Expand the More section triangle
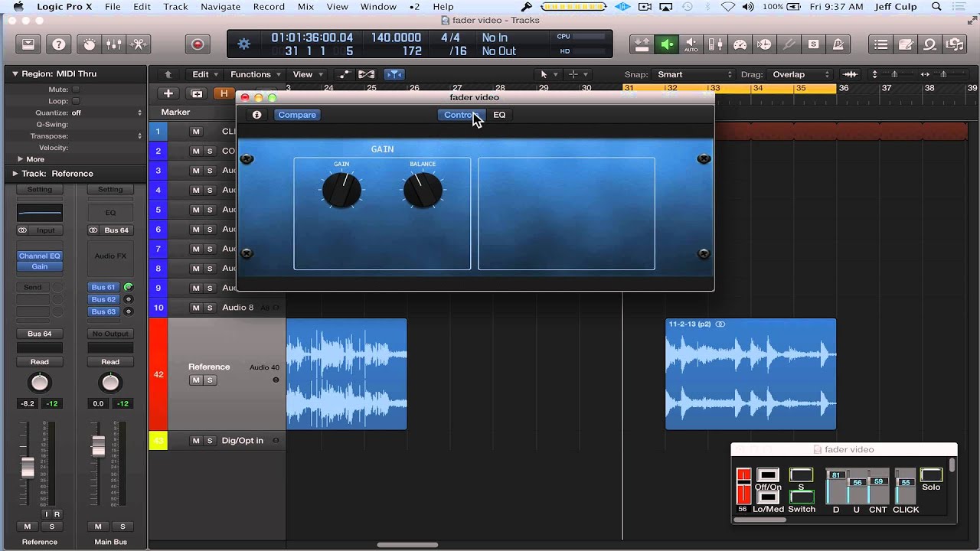980x551 pixels. click(x=21, y=159)
